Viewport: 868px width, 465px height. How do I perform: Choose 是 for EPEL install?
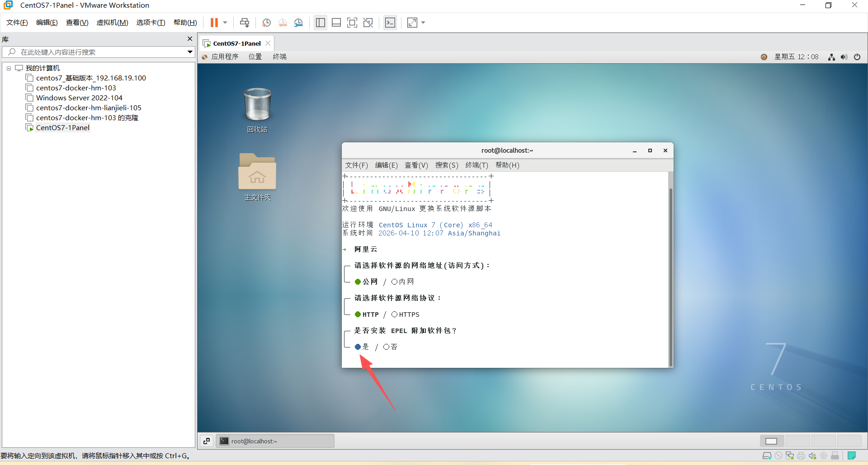pyautogui.click(x=362, y=347)
